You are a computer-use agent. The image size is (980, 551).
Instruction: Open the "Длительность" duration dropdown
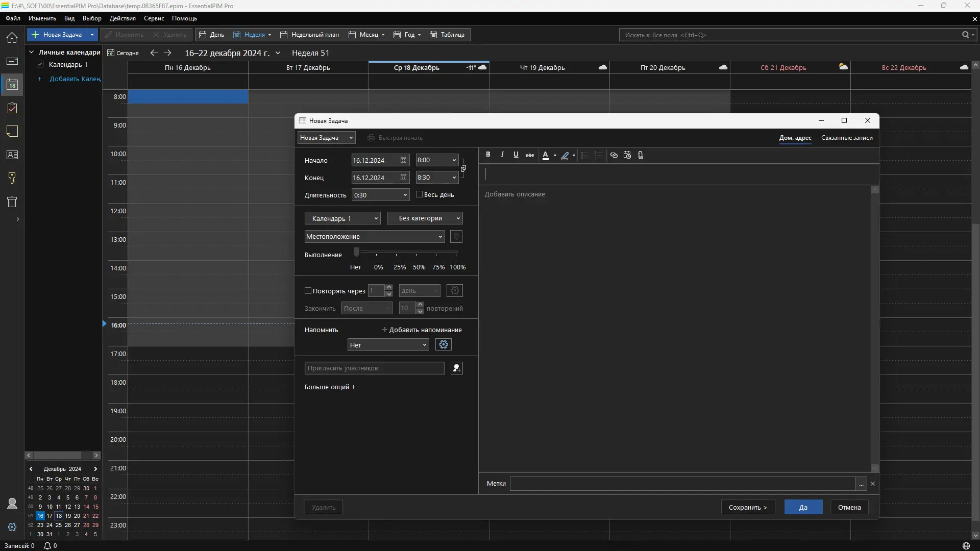click(x=405, y=195)
